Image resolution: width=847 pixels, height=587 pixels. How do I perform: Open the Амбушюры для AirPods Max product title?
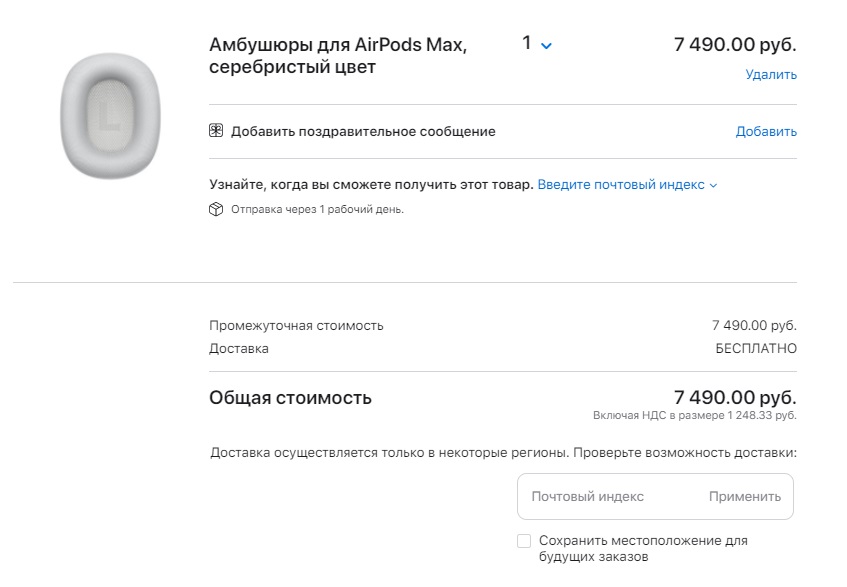click(x=338, y=56)
